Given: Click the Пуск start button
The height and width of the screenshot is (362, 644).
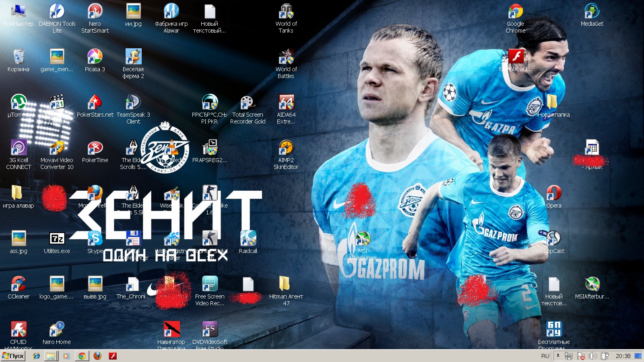Looking at the screenshot, I should tap(13, 356).
